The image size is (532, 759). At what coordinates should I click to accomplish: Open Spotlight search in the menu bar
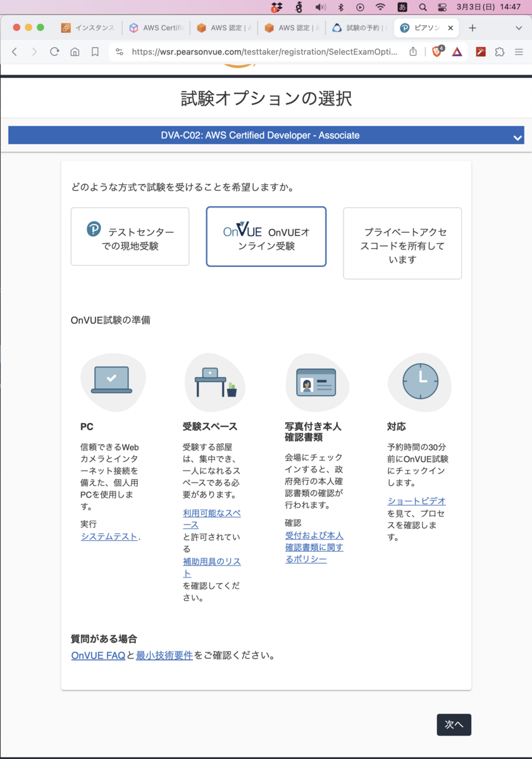coord(423,7)
